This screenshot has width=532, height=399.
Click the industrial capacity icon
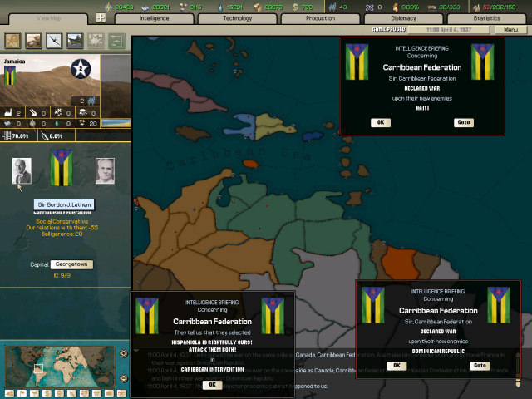pos(476,7)
